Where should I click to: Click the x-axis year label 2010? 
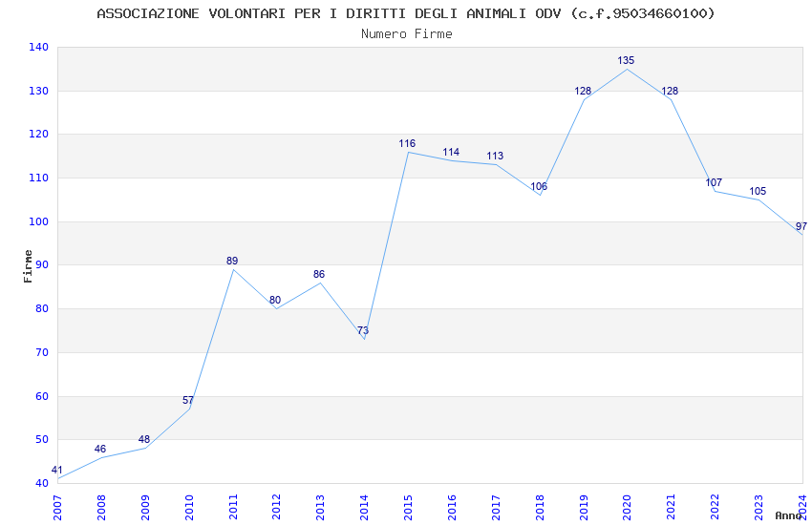(189, 508)
